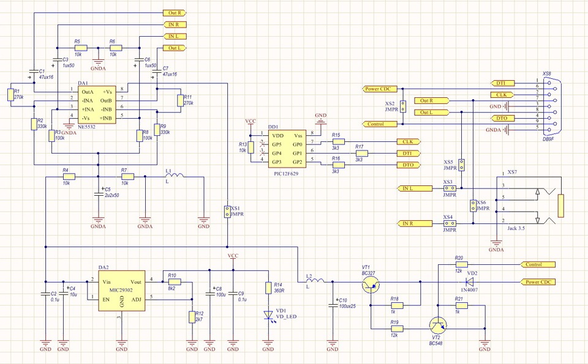588x364 pixels.
Task: Click resistor R5 10k symbol
Action: [81, 48]
